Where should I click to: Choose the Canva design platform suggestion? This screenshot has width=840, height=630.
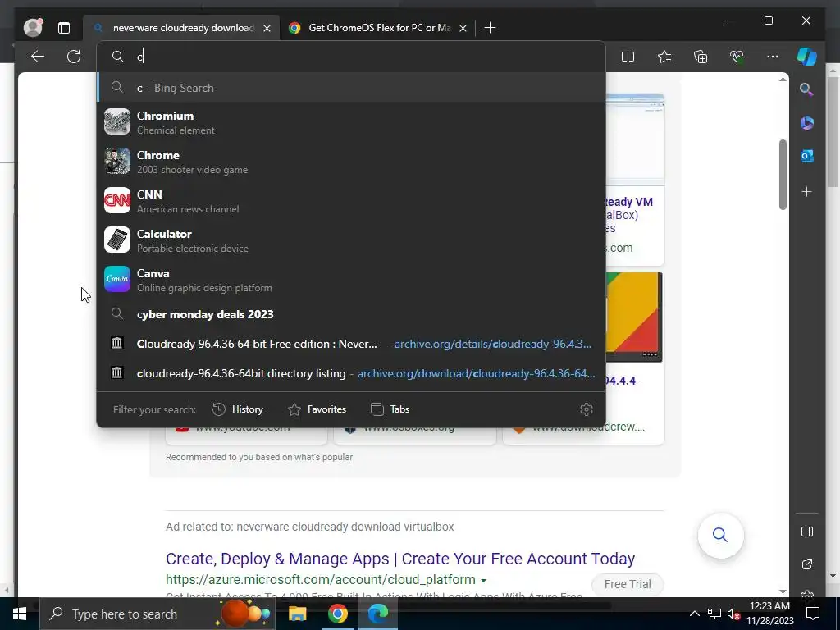click(351, 280)
